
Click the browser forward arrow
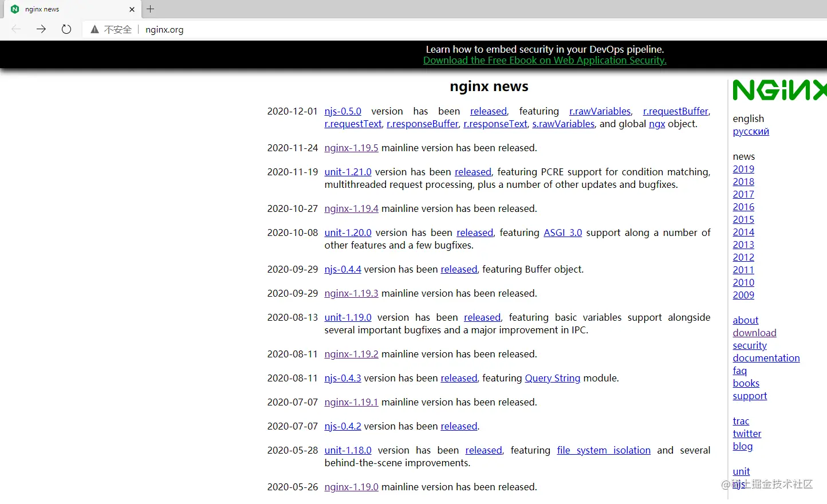(41, 29)
